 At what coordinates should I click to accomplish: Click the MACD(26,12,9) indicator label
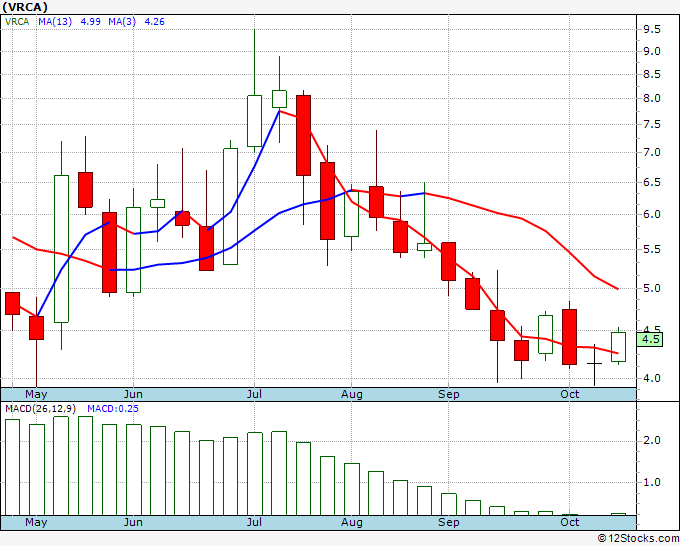pyautogui.click(x=40, y=409)
